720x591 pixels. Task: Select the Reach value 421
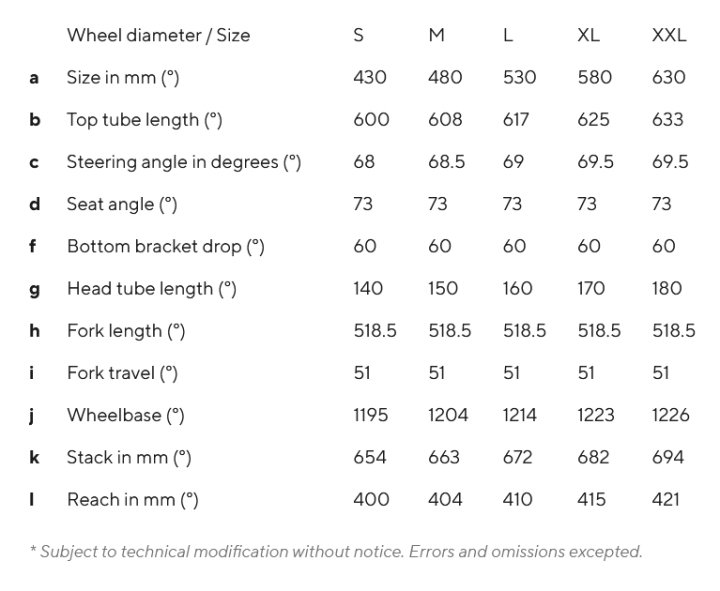point(665,500)
